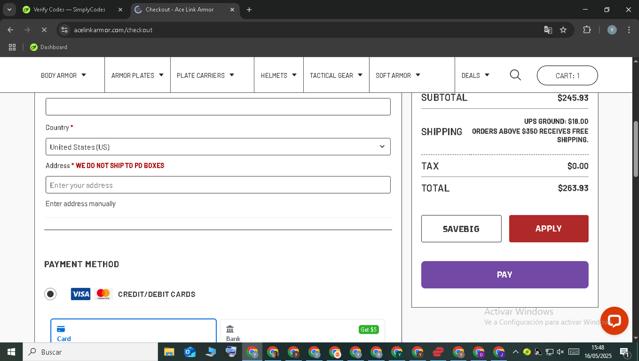Click the SAVEBIG coupon code field
The height and width of the screenshot is (361, 639).
coord(461,229)
